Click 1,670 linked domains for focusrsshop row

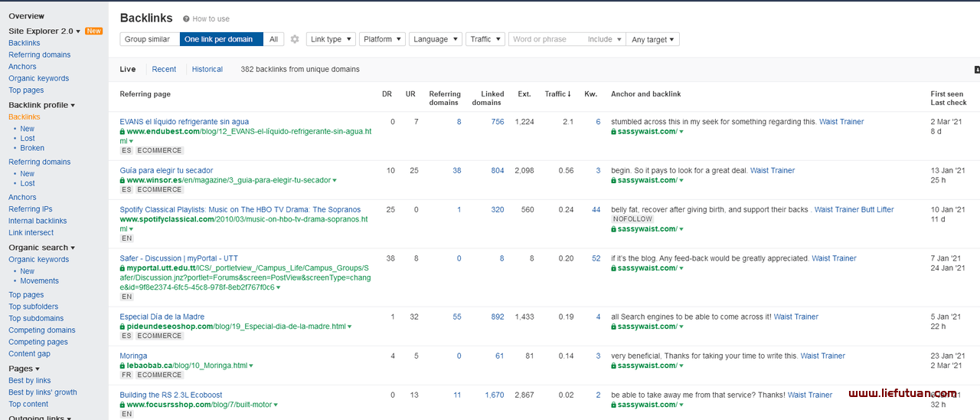point(495,395)
